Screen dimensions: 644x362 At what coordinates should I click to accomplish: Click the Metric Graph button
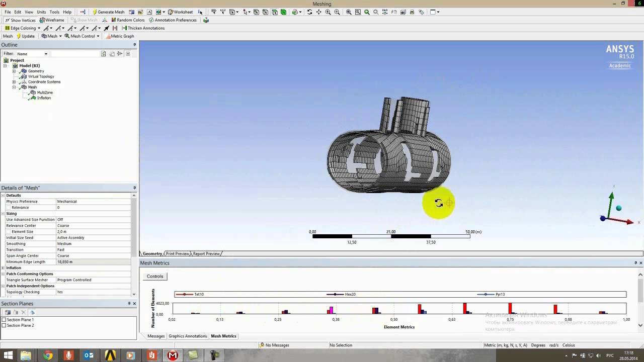pyautogui.click(x=120, y=36)
